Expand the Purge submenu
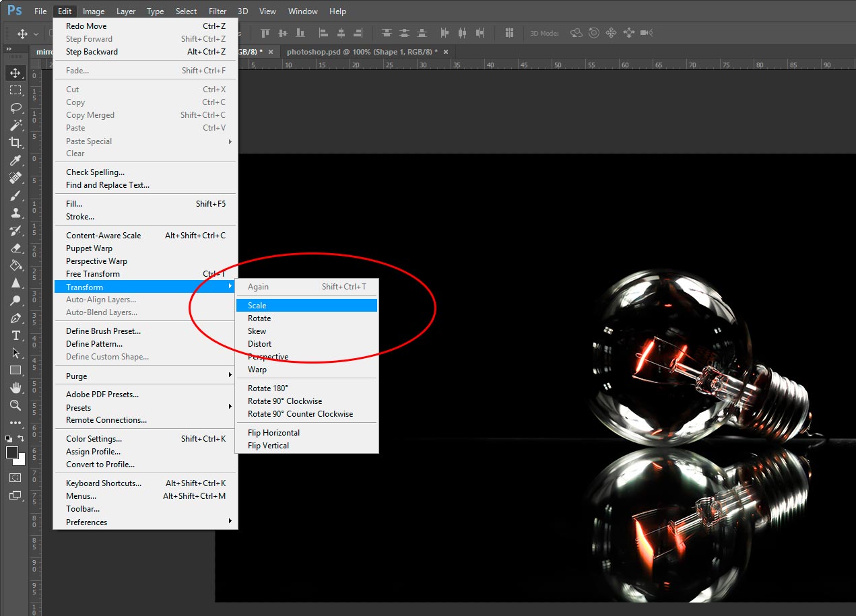 coord(145,376)
